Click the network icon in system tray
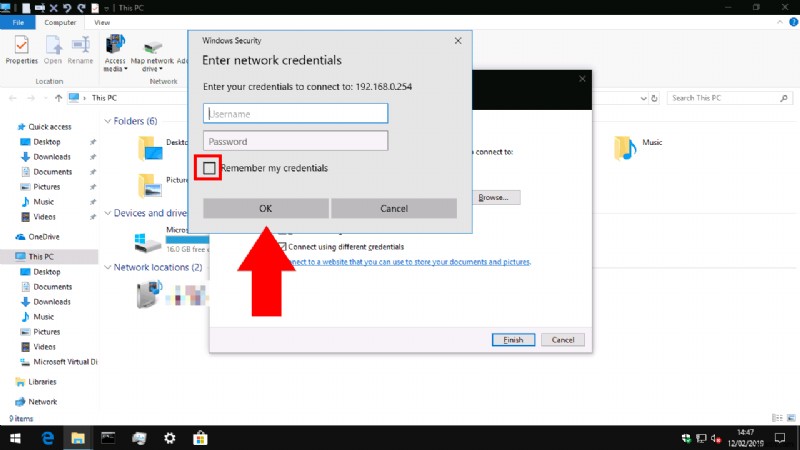This screenshot has width=800, height=450. [701, 438]
